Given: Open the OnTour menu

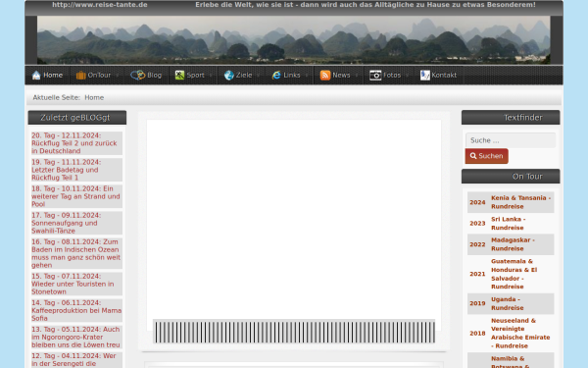Looking at the screenshot, I should (97, 76).
